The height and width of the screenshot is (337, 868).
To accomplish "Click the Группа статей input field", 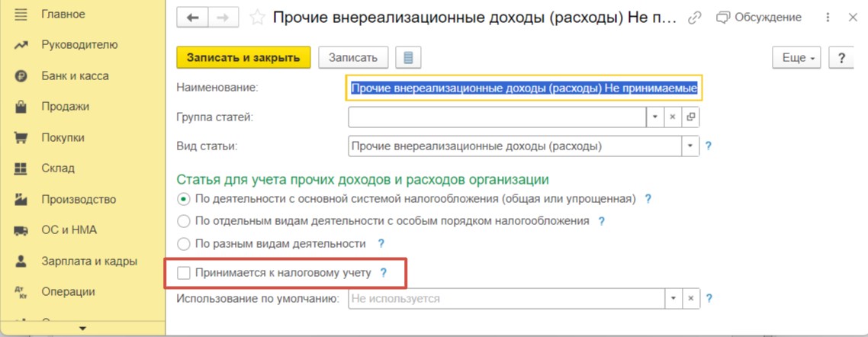I will click(x=497, y=117).
